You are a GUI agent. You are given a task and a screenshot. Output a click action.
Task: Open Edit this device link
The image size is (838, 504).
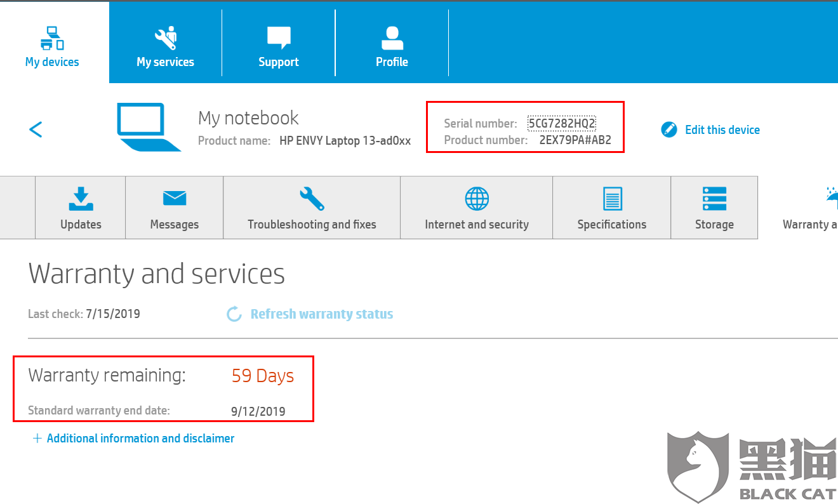(x=722, y=129)
